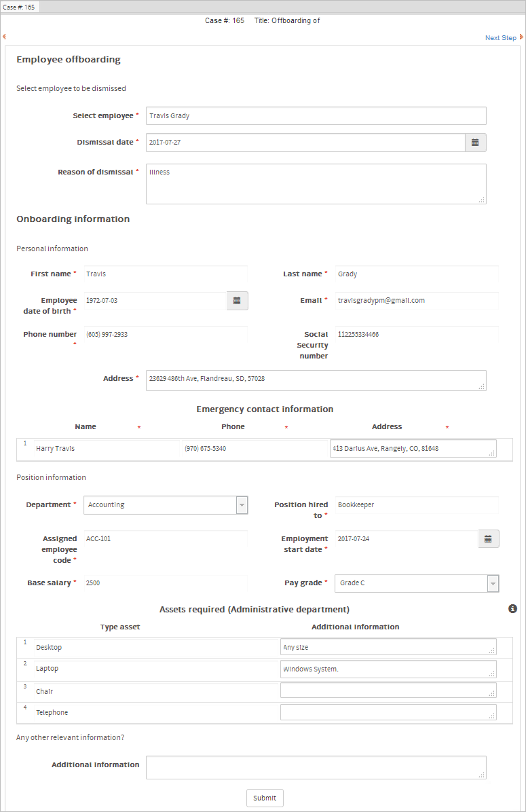Click the Additional information textarea at bottom

(316, 767)
